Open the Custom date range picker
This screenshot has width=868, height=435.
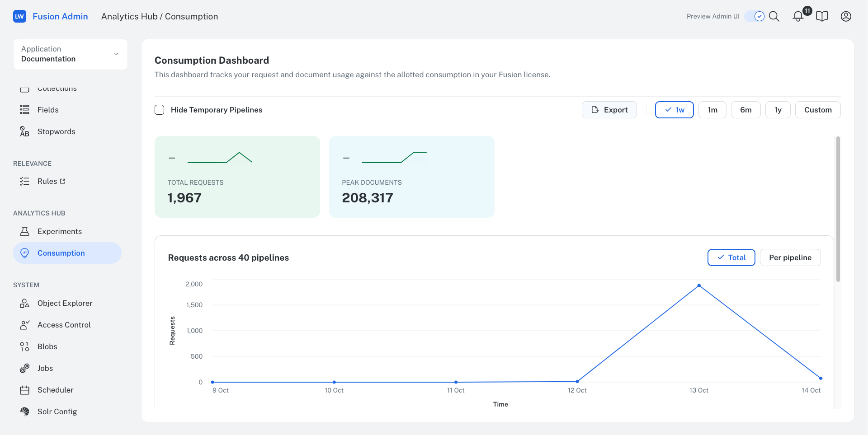click(818, 110)
